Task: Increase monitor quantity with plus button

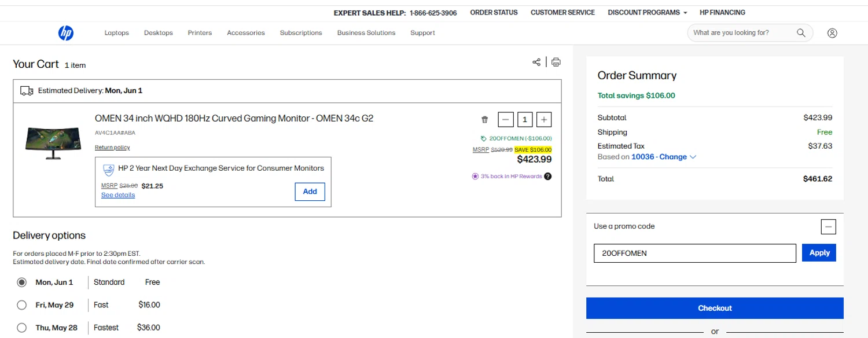Action: (544, 120)
